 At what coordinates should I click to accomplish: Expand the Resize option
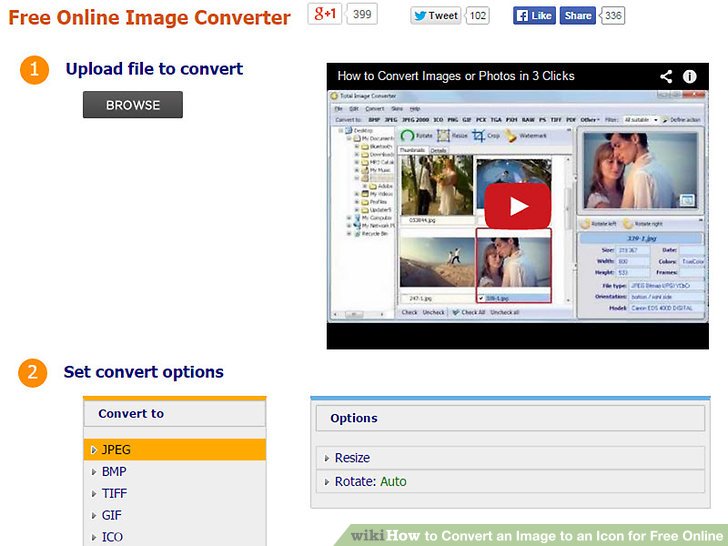pos(510,458)
